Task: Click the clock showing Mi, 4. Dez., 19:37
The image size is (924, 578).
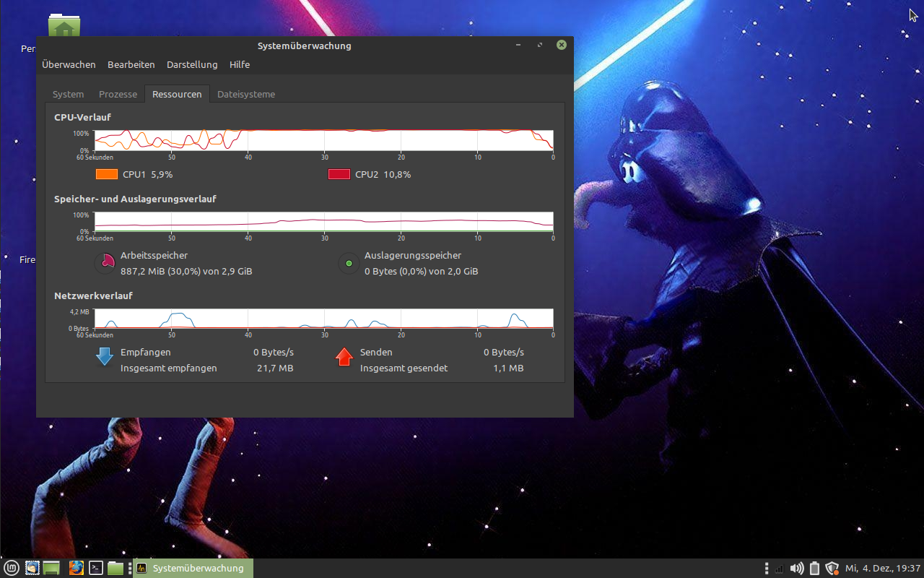Action: (883, 569)
